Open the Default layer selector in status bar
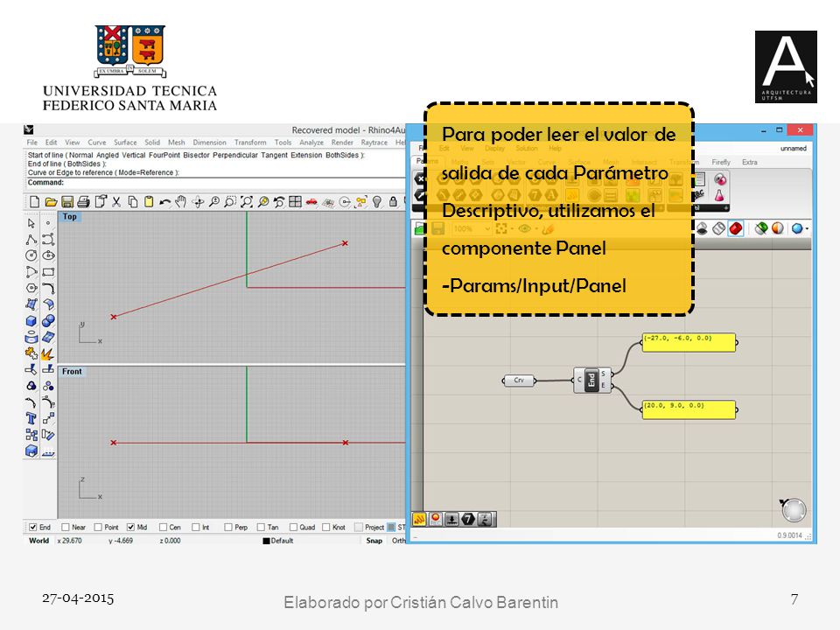This screenshot has height=630, width=840. click(278, 541)
